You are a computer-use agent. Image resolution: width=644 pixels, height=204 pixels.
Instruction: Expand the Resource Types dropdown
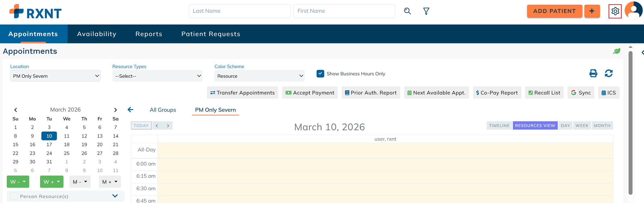tap(158, 76)
